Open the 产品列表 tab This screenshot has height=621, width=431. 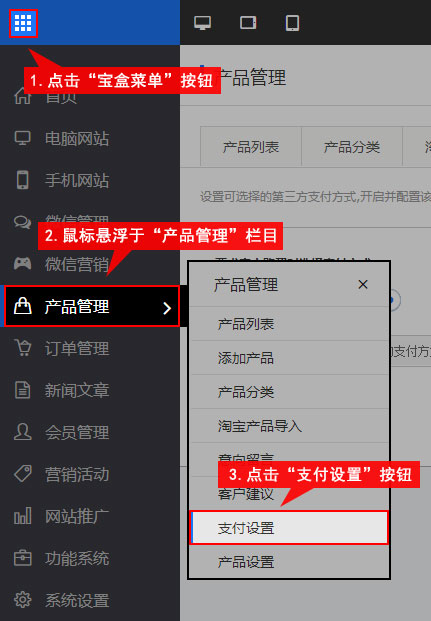tap(251, 147)
